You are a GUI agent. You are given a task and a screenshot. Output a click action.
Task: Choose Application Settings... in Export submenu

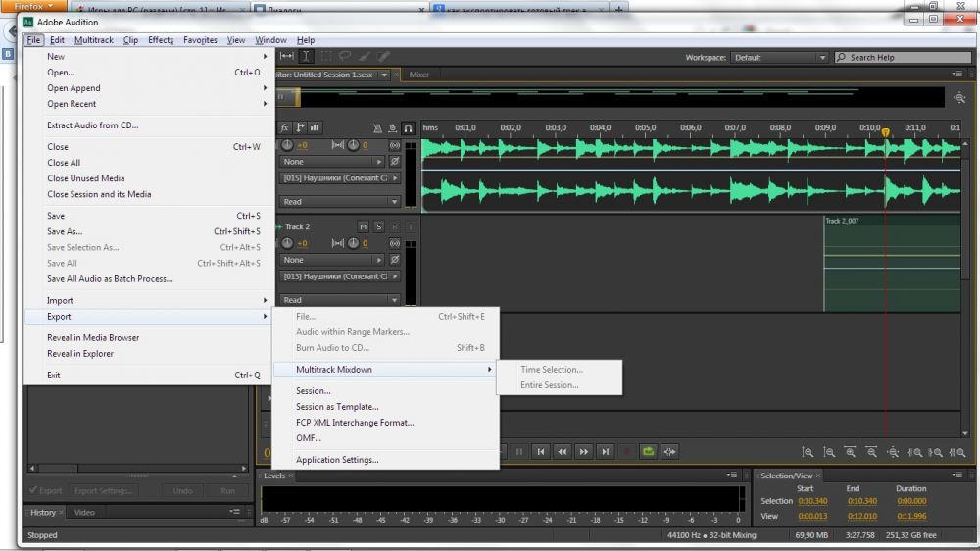[385, 460]
